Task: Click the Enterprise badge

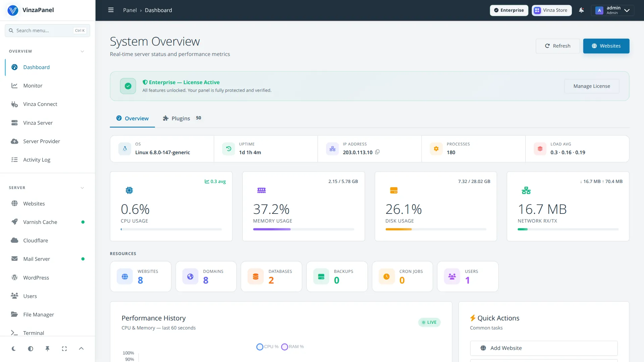Action: [x=509, y=10]
